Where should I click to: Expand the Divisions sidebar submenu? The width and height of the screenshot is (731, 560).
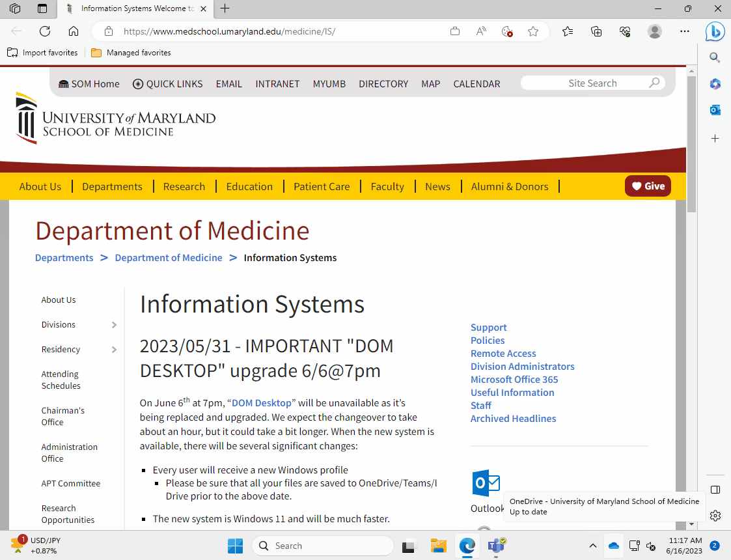coord(114,325)
